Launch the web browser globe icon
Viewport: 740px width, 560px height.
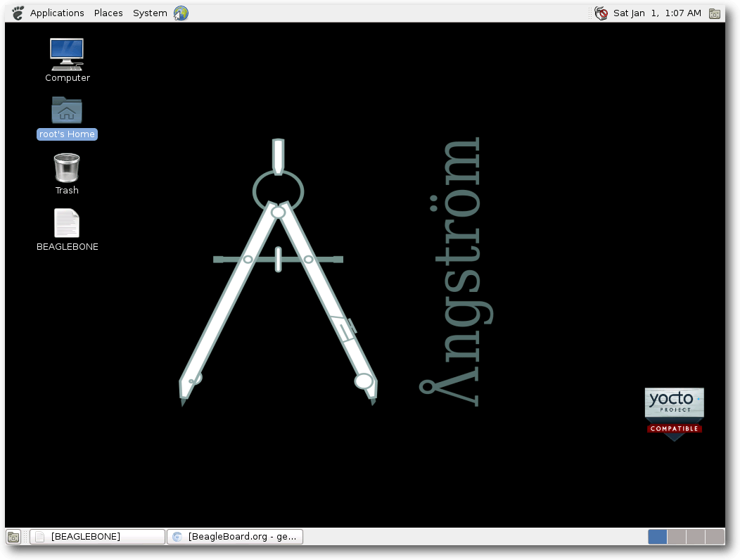[x=181, y=13]
